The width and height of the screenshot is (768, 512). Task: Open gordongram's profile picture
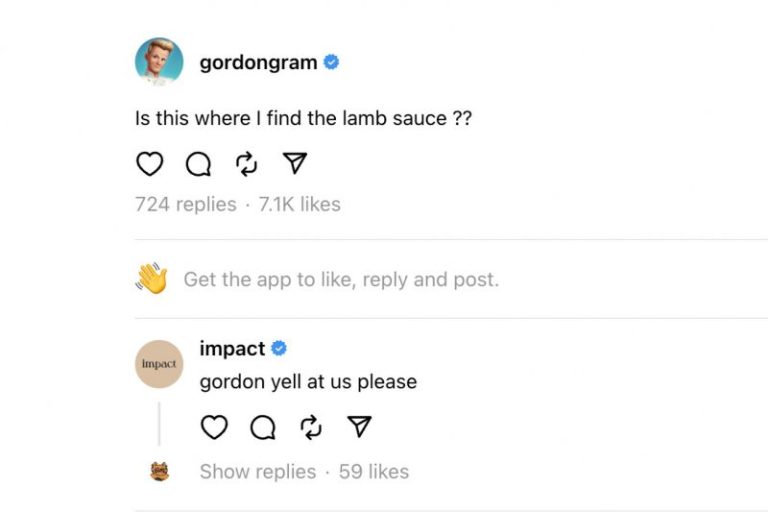[159, 62]
